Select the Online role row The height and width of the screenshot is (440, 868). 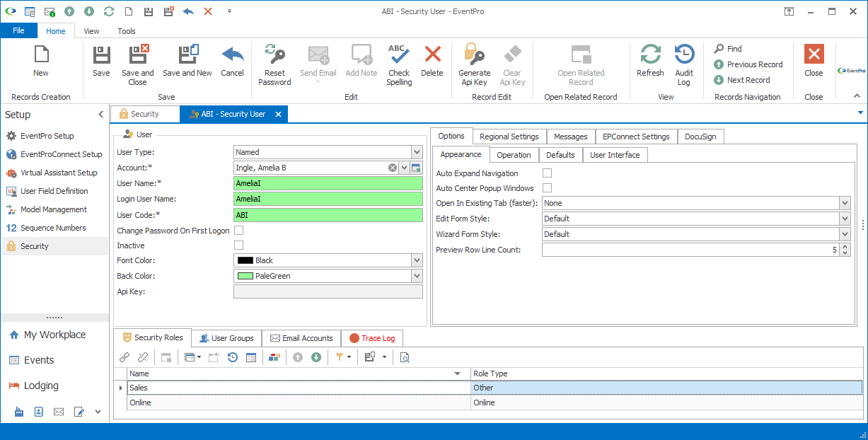pyautogui.click(x=494, y=403)
